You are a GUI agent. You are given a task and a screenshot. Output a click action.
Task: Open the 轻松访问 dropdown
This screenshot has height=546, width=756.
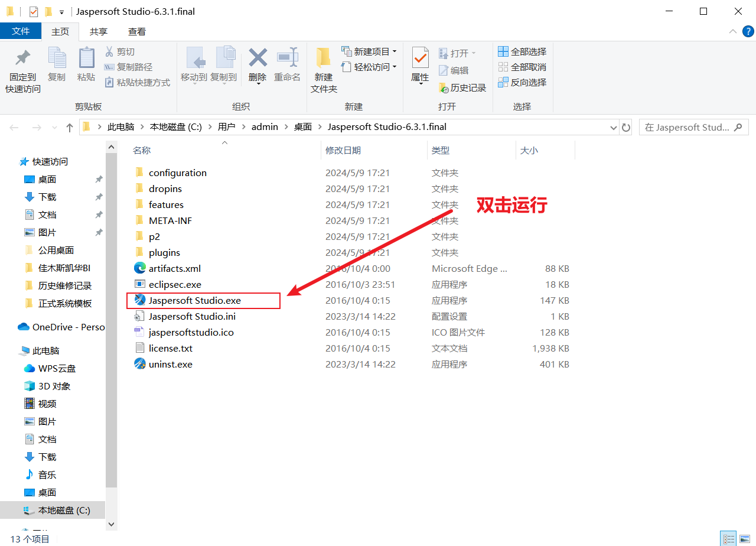click(x=369, y=67)
